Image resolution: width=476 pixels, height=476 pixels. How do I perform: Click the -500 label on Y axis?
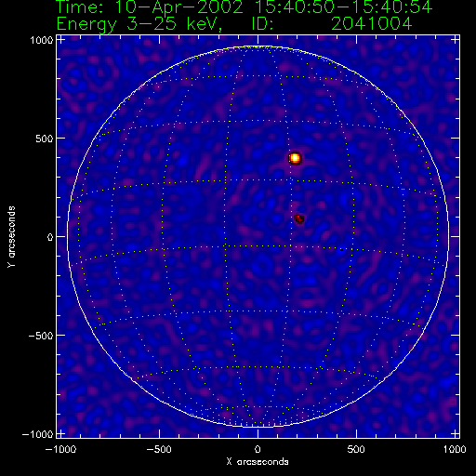point(41,336)
